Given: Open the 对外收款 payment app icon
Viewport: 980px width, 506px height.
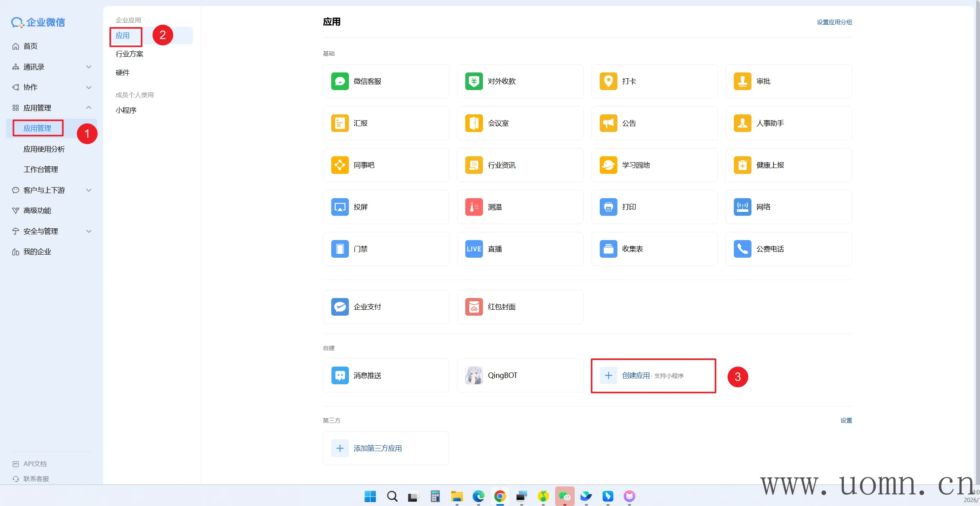Looking at the screenshot, I should coord(474,81).
